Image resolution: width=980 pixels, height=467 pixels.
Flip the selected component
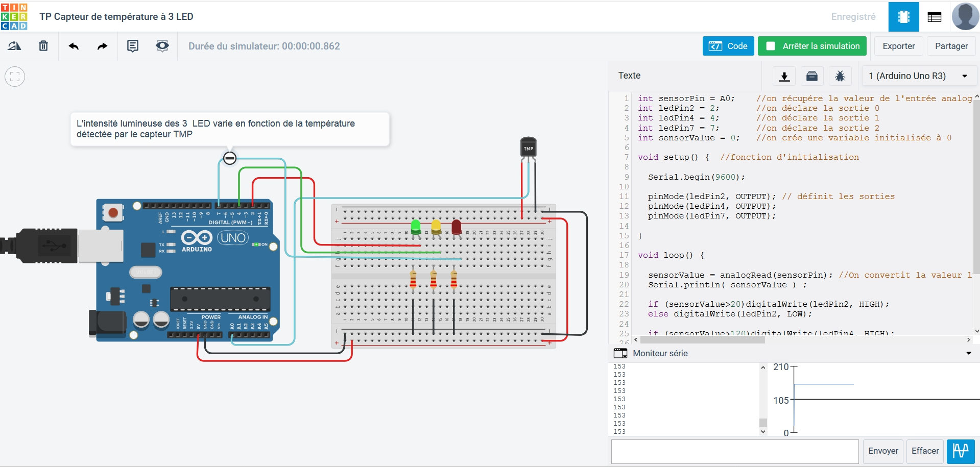tap(14, 46)
